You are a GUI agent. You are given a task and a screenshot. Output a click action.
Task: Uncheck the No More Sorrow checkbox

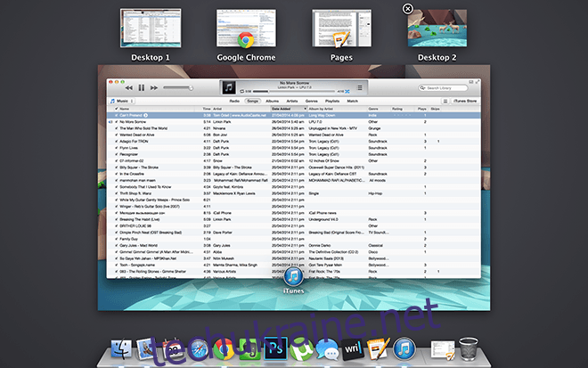click(x=116, y=122)
